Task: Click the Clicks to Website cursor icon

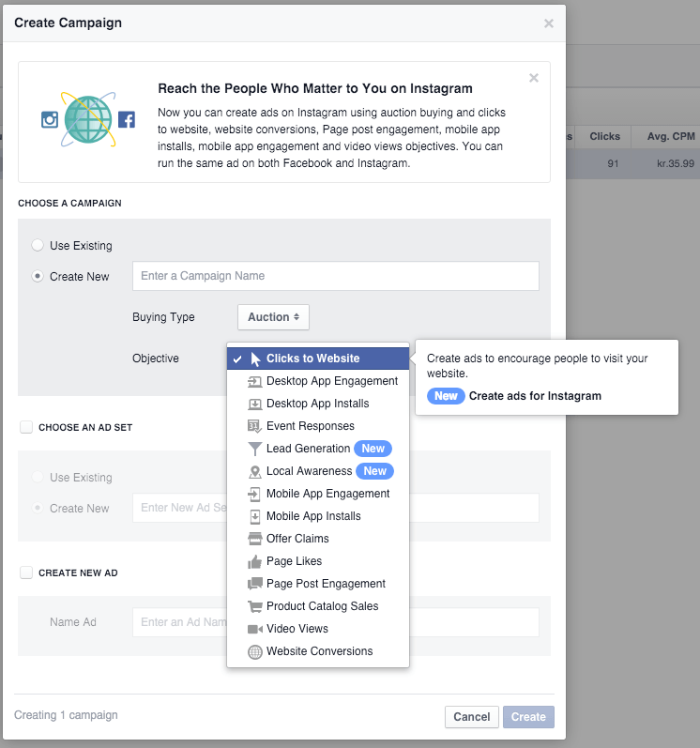Action: [255, 359]
